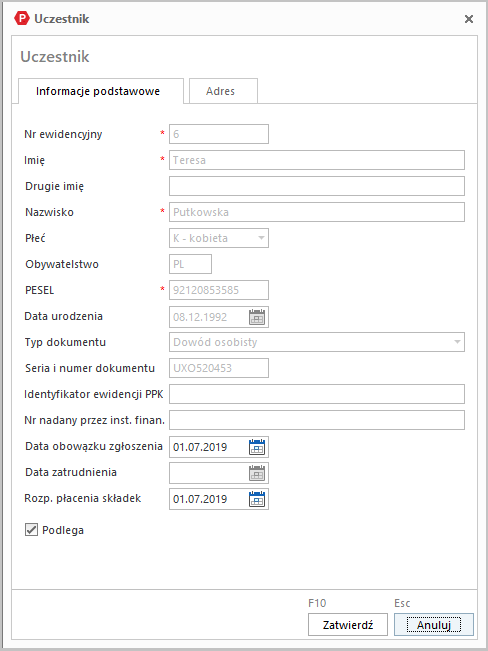
Task: Expand the Typ dokumentu dropdown
Action: pos(457,342)
